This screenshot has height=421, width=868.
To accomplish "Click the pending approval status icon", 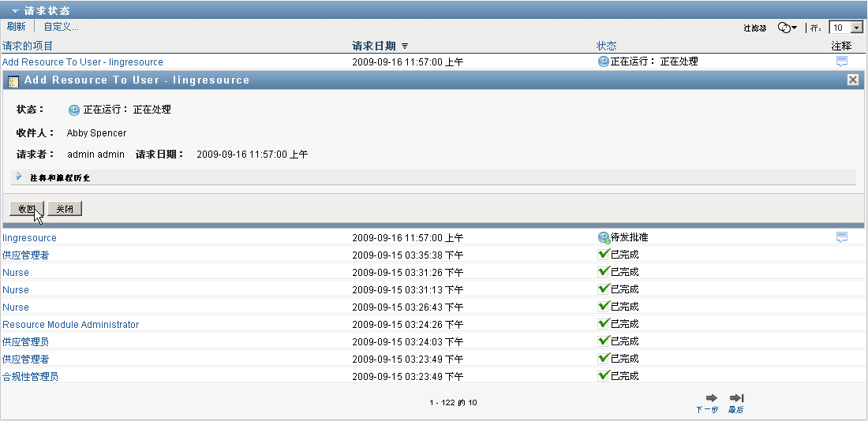I will click(604, 237).
